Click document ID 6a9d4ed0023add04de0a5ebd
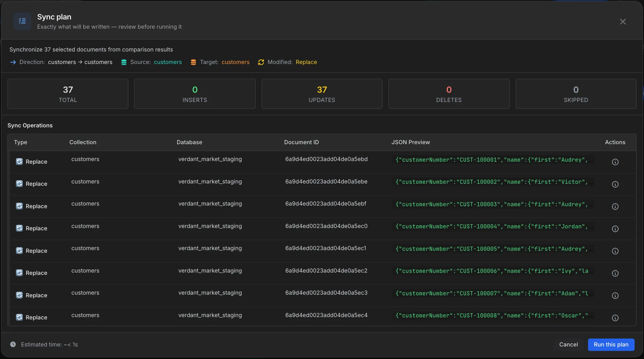644x359 pixels. click(326, 159)
